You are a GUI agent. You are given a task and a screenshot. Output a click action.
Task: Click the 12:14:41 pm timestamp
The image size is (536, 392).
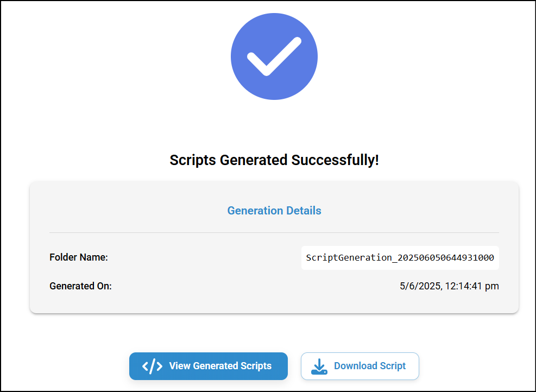coord(472,286)
